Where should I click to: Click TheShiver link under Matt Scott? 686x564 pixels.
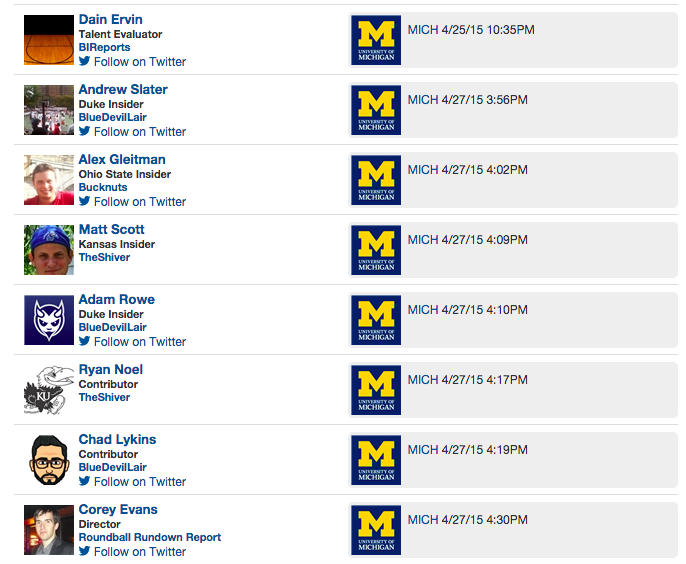[x=104, y=257]
